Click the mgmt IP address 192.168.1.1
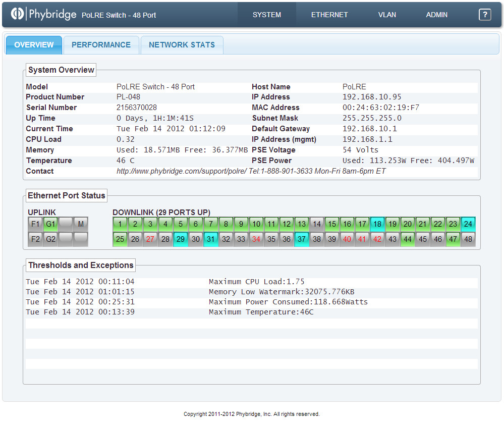 (367, 139)
